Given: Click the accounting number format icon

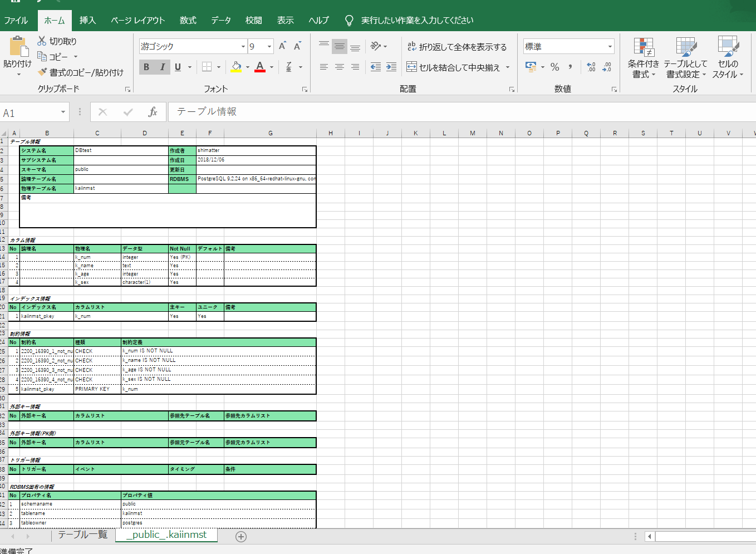Looking at the screenshot, I should pyautogui.click(x=531, y=67).
